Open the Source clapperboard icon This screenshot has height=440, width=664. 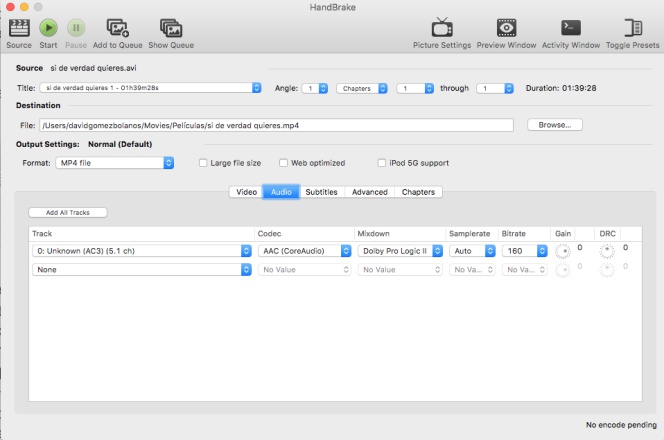[19, 28]
